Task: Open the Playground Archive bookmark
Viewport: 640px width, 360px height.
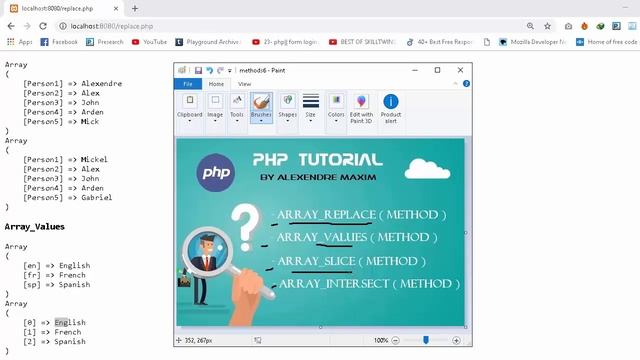Action: [x=209, y=42]
